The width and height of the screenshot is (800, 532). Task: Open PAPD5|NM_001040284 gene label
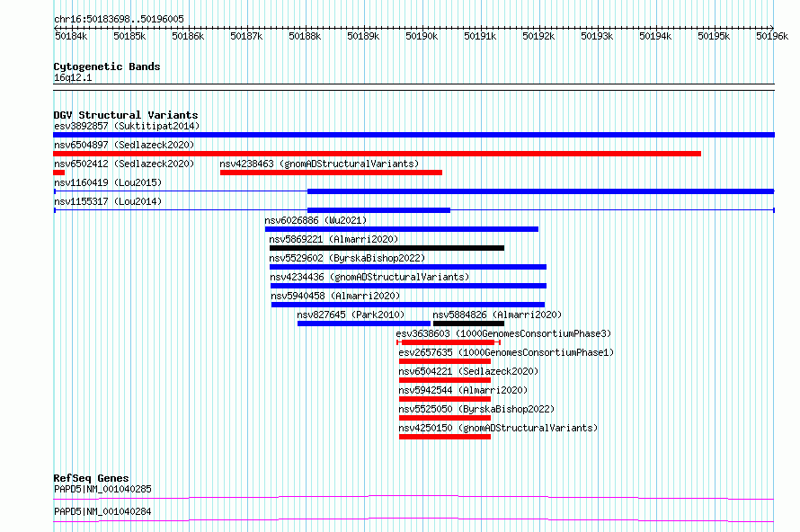(x=102, y=511)
